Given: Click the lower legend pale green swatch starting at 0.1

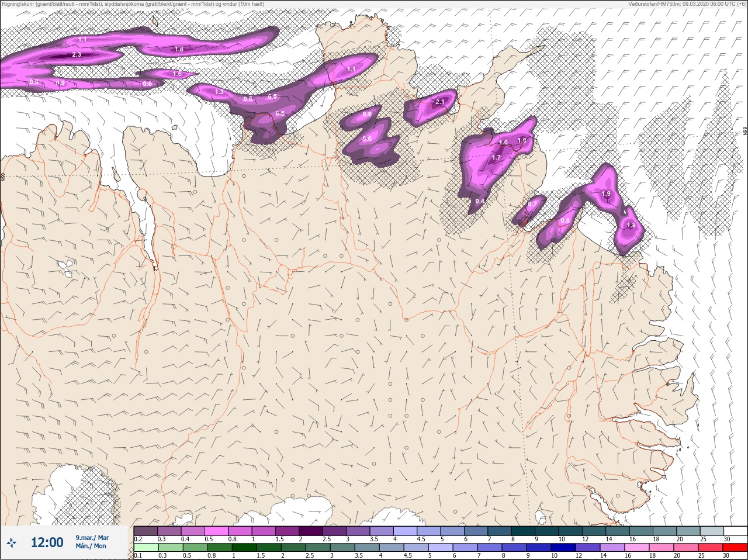Looking at the screenshot, I should (146, 548).
